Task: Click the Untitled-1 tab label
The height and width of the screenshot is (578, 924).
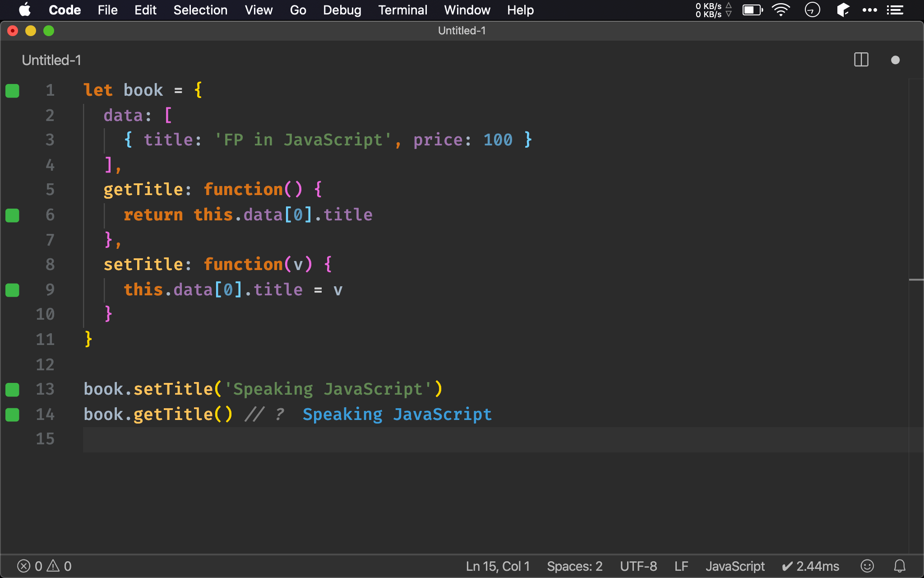Action: pos(52,60)
